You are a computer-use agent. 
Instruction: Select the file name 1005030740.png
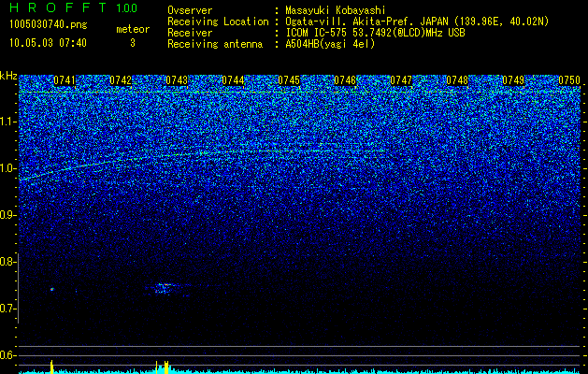(48, 25)
